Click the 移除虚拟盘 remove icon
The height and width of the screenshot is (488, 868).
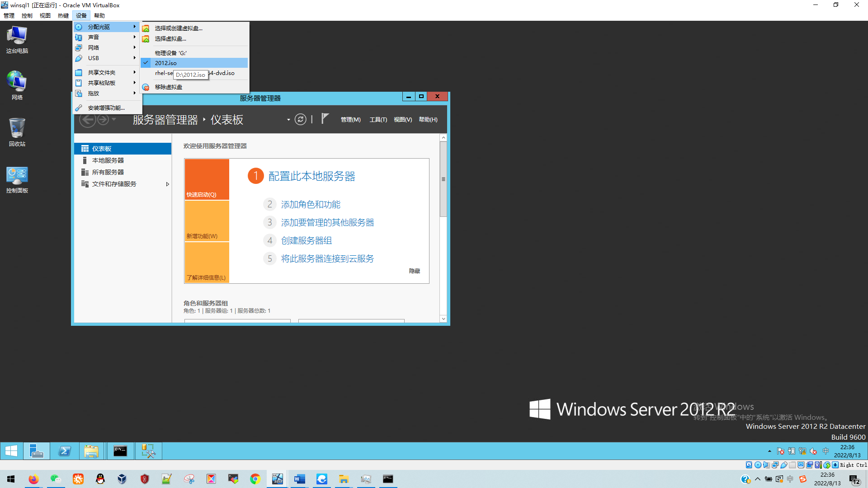pyautogui.click(x=146, y=87)
